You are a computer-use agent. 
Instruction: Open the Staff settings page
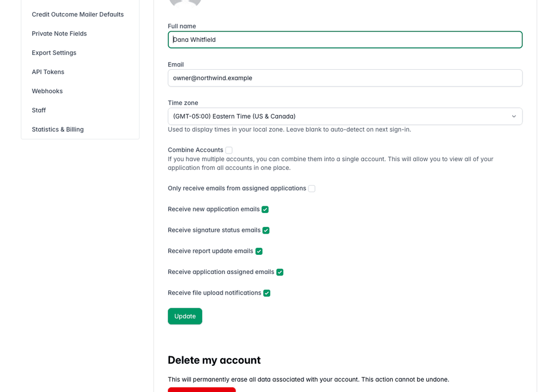click(x=39, y=111)
